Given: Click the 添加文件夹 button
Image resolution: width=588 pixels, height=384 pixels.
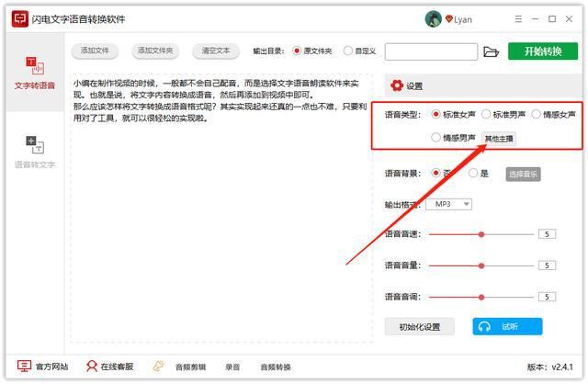Looking at the screenshot, I should 155,51.
